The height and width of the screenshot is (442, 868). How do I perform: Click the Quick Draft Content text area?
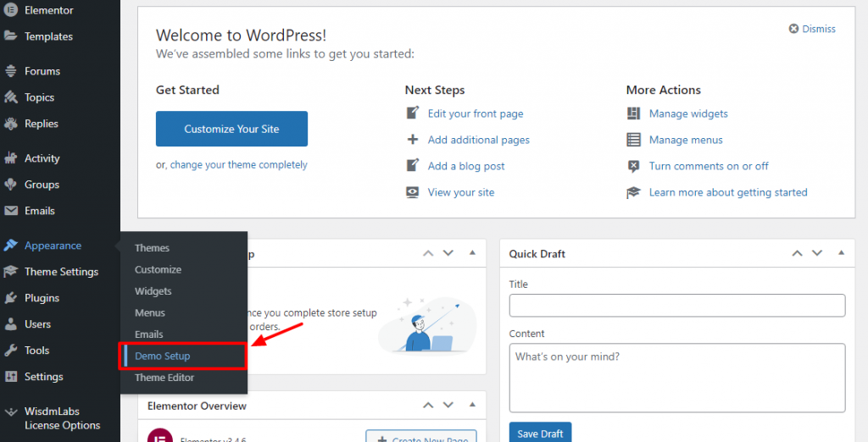[677, 378]
